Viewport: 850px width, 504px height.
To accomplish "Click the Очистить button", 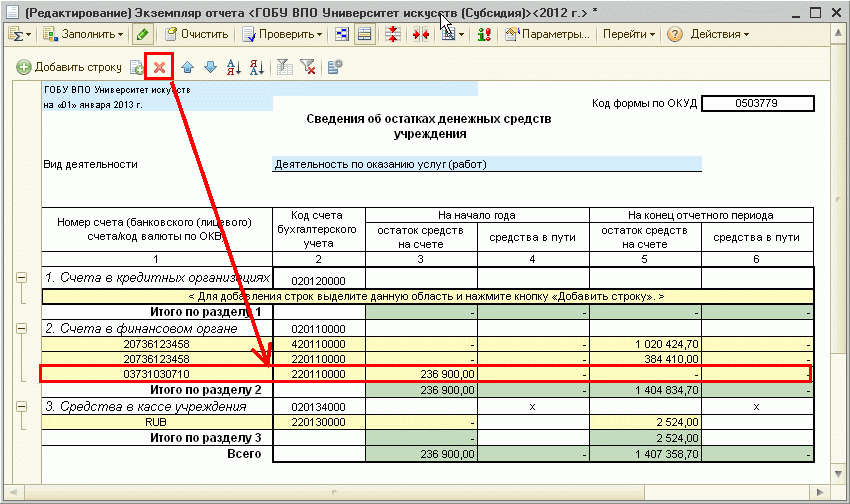I will pyautogui.click(x=196, y=34).
